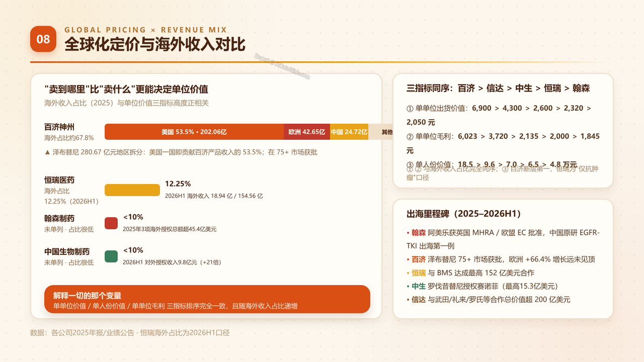Select the 数据：各公司2025年报/业绩公告 footer note
This screenshot has width=644, height=362.
click(130, 333)
